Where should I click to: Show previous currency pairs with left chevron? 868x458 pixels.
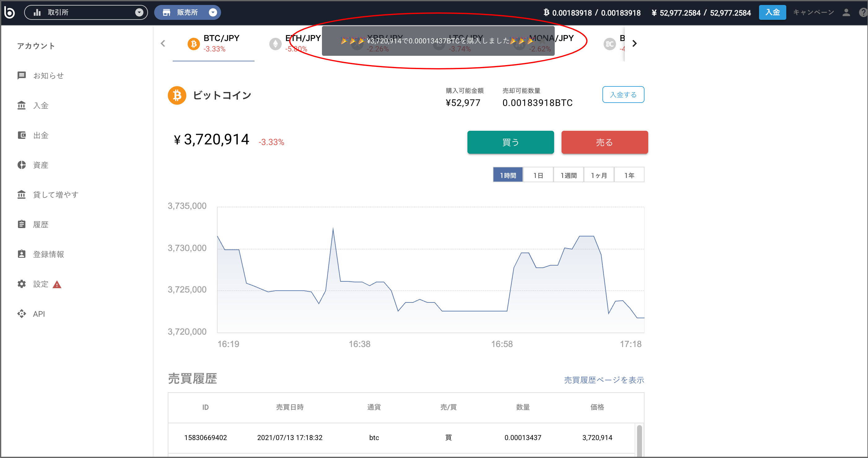(x=163, y=43)
